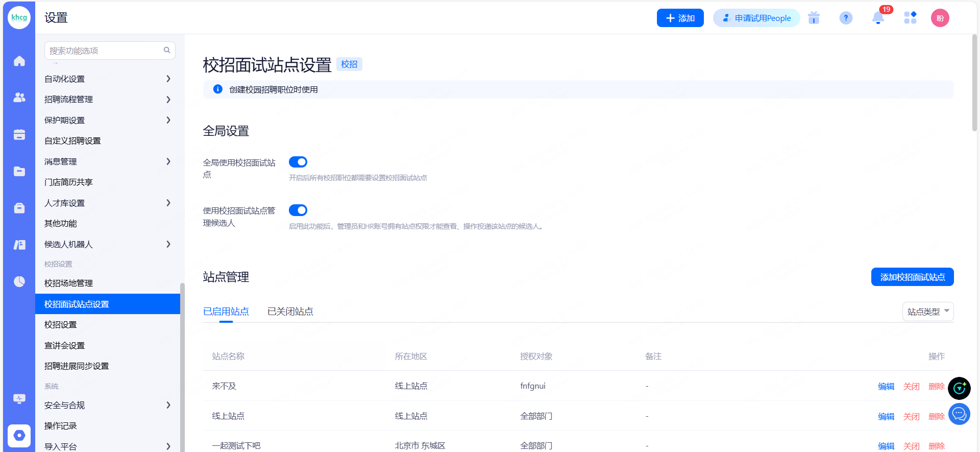The image size is (980, 452).
Task: Click the home icon in left sidebar
Action: [x=19, y=61]
